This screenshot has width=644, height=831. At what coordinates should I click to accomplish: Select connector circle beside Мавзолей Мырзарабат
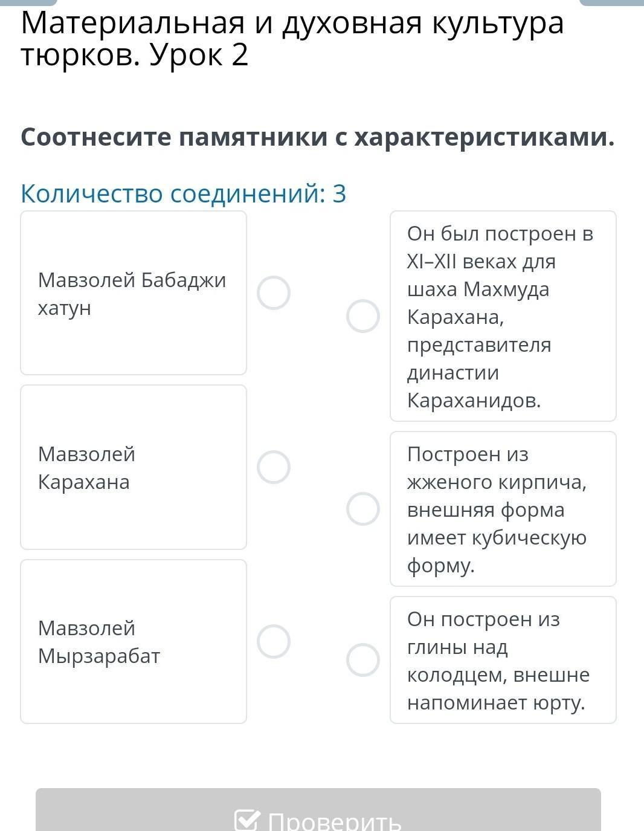click(x=274, y=641)
